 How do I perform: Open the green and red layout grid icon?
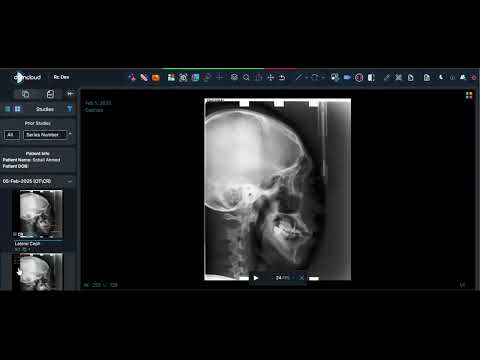point(171,78)
